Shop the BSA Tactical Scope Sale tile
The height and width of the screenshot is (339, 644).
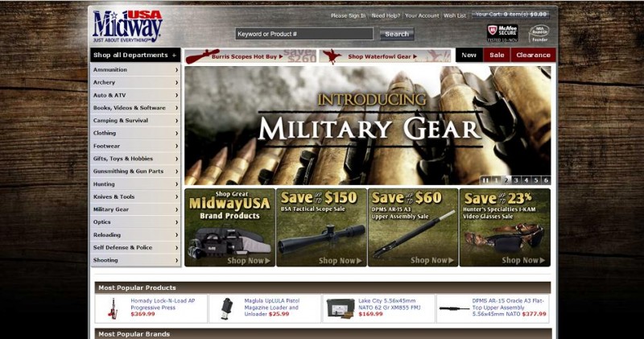[321, 228]
